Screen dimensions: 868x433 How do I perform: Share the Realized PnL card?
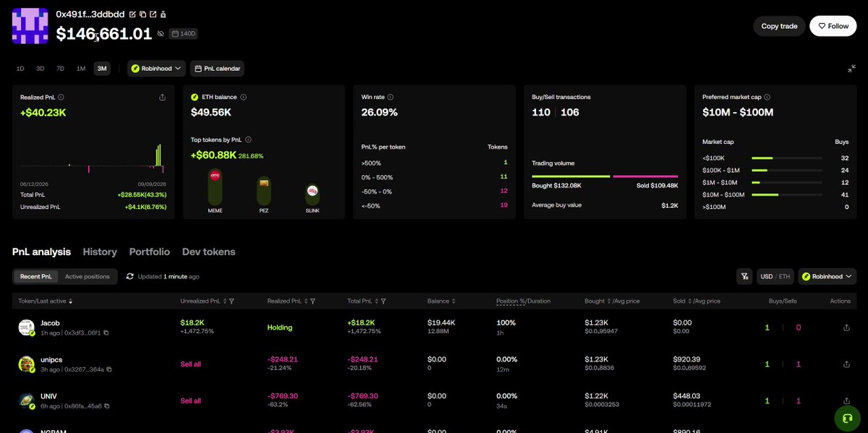coord(162,97)
